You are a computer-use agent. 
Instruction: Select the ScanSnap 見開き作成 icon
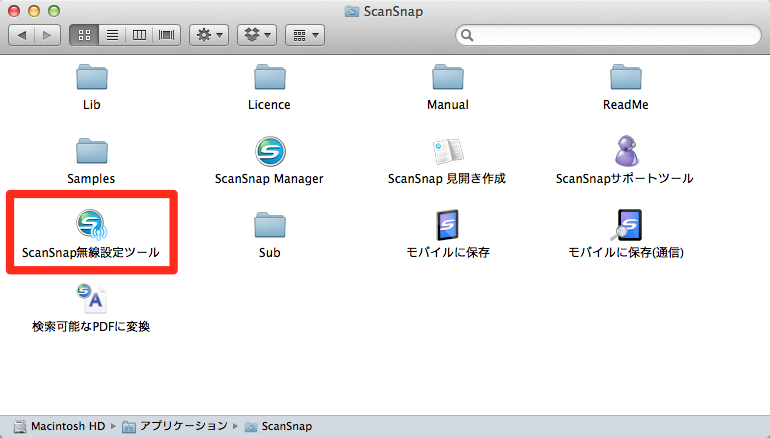click(448, 151)
